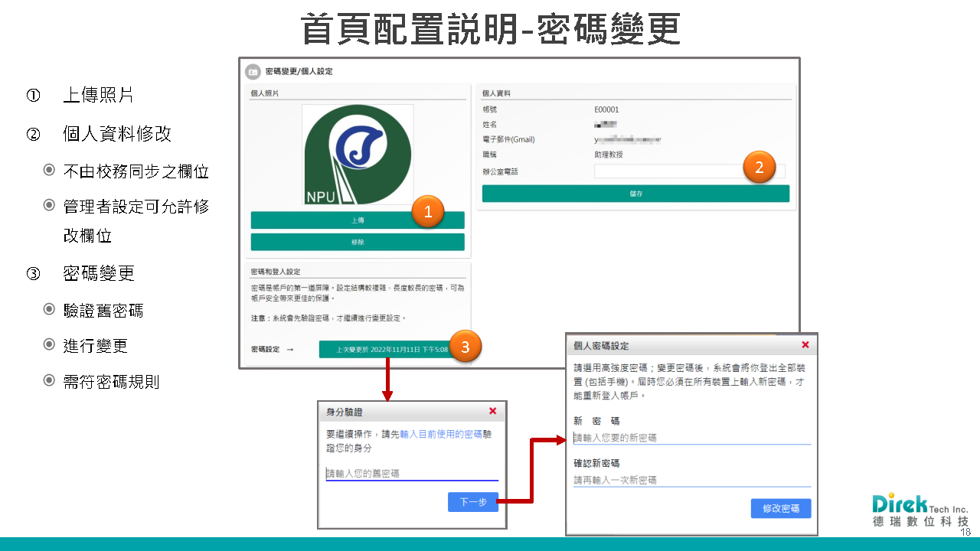Click orange number 2 callout marker
This screenshot has width=980, height=551.
point(759,168)
